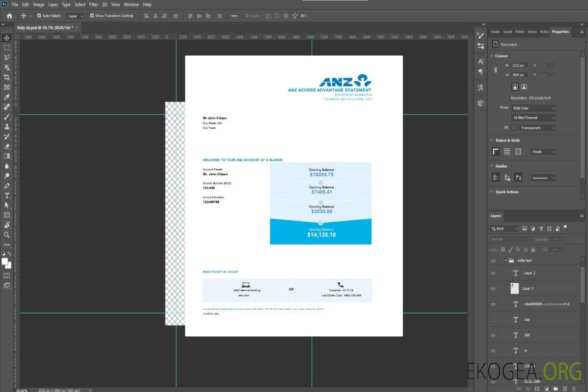Open the Paragraph panel icon
Screen dimensions: 588x392
coord(481,72)
